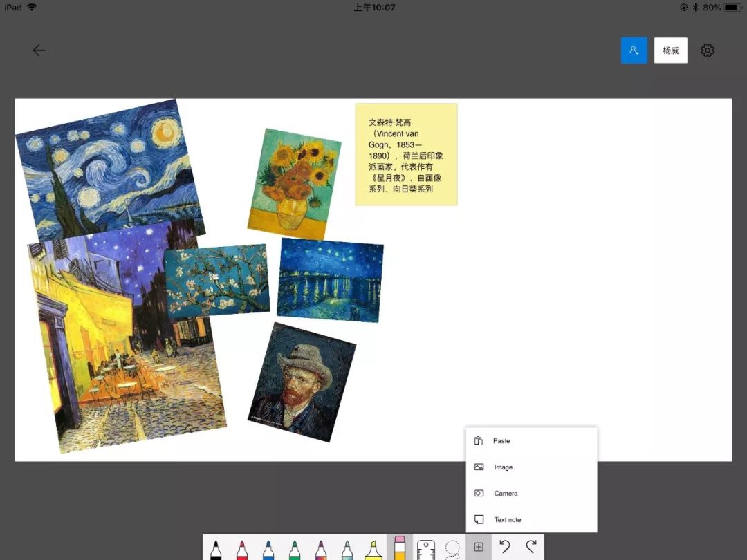Viewport: 747px width, 560px height.
Task: Tap the 上午10:07 clock
Action: click(374, 7)
